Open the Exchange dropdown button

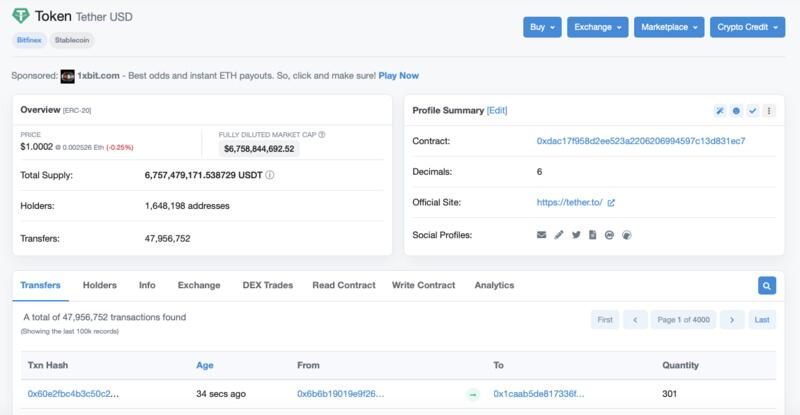click(x=597, y=27)
